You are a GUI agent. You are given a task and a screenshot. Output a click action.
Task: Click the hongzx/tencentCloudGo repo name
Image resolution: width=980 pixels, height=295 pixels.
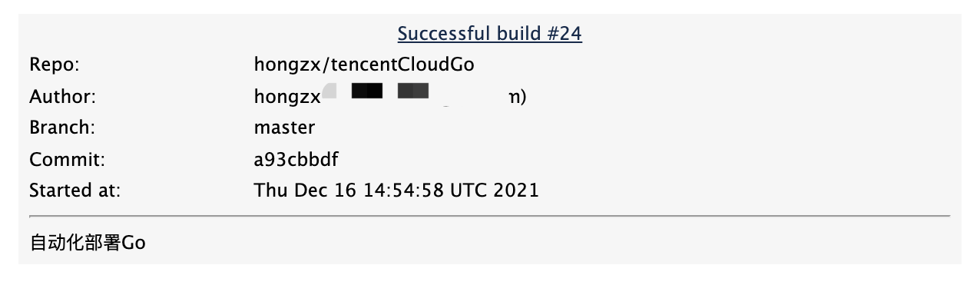pos(364,65)
